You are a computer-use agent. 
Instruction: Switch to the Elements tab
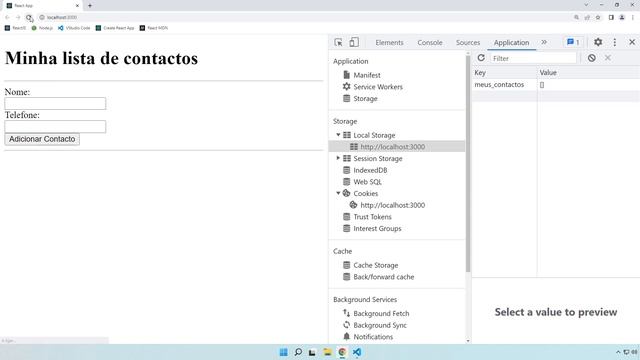389,42
